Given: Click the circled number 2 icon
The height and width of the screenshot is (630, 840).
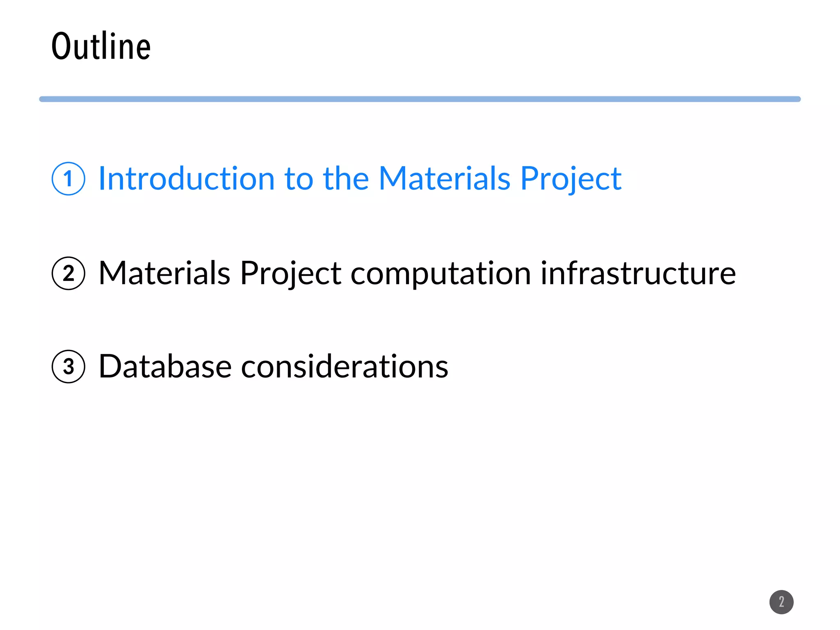Looking at the screenshot, I should pos(68,273).
